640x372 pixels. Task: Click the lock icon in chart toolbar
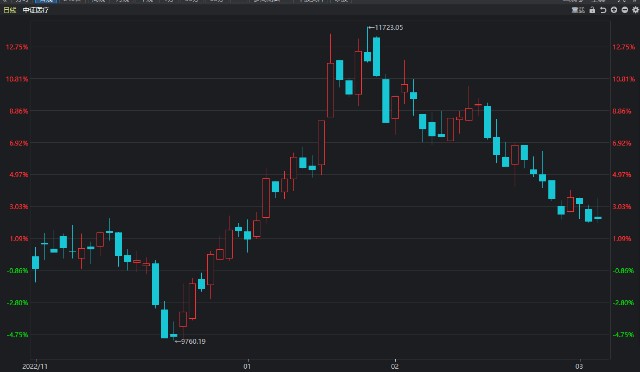click(592, 10)
